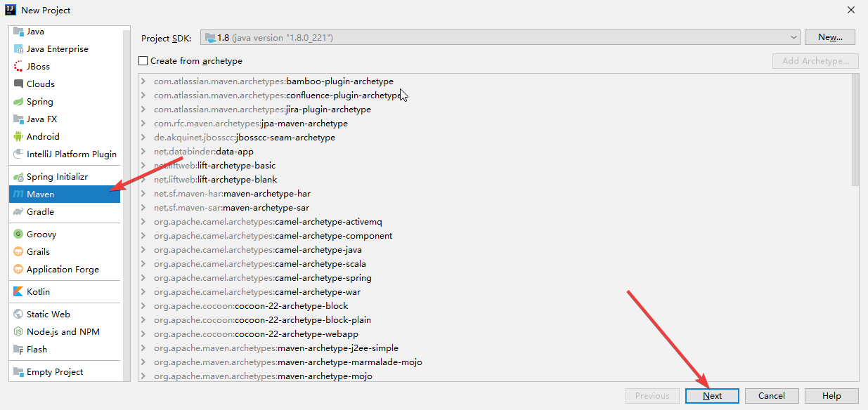Expand lift-archetype-basic entry

point(143,166)
